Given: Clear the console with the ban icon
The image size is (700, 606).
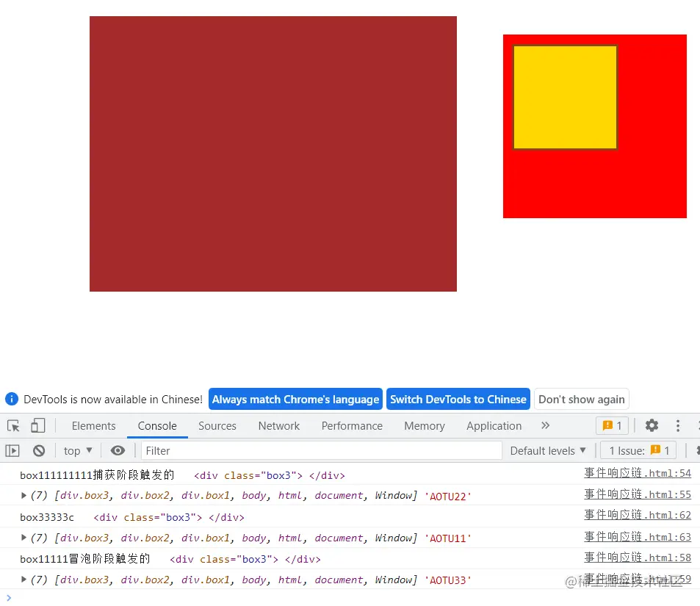Looking at the screenshot, I should 39,451.
